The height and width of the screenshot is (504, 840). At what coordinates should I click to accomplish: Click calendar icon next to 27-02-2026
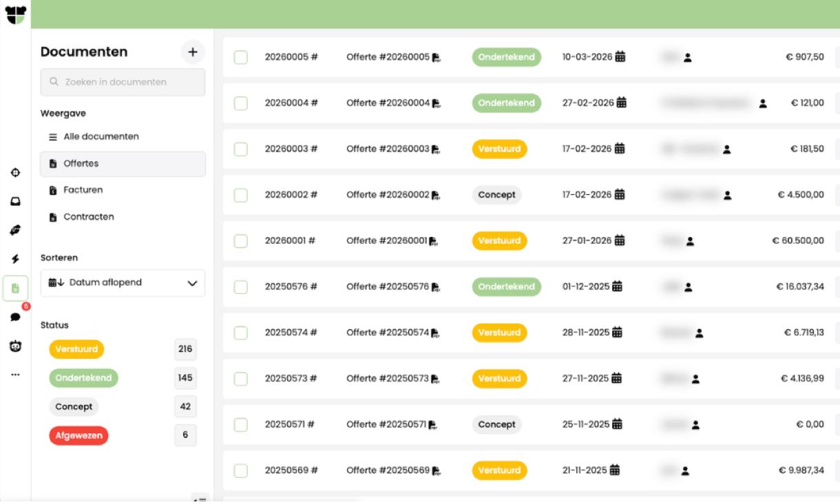[622, 103]
